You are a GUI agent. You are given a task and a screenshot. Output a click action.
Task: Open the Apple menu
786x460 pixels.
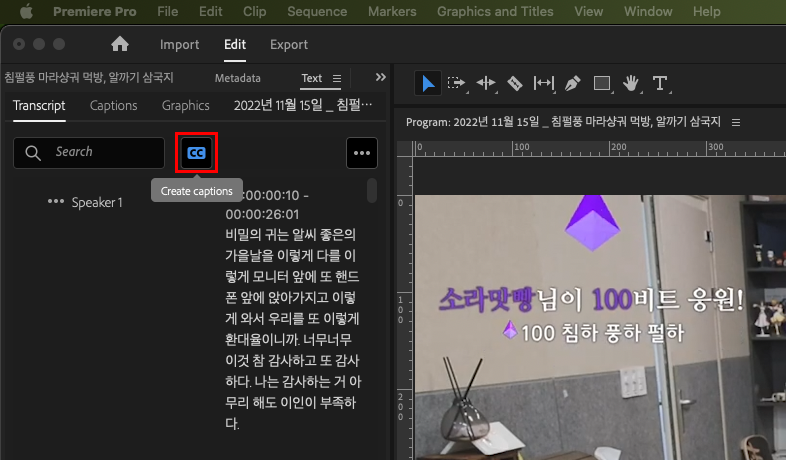(x=27, y=11)
